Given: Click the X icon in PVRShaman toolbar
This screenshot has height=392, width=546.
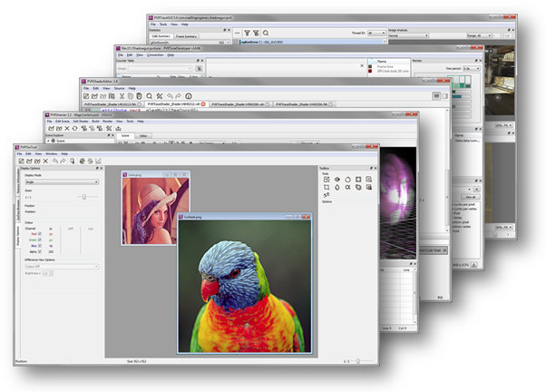Looking at the screenshot, I should click(67, 128).
